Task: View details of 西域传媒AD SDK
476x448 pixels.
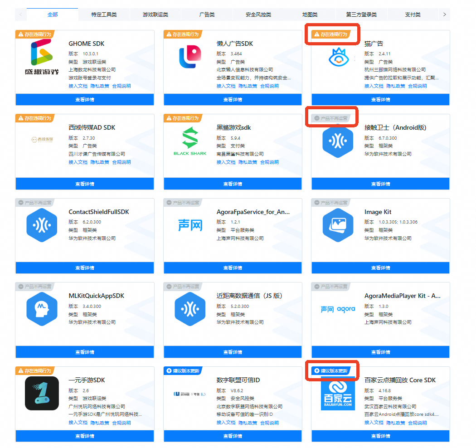Action: 85,184
